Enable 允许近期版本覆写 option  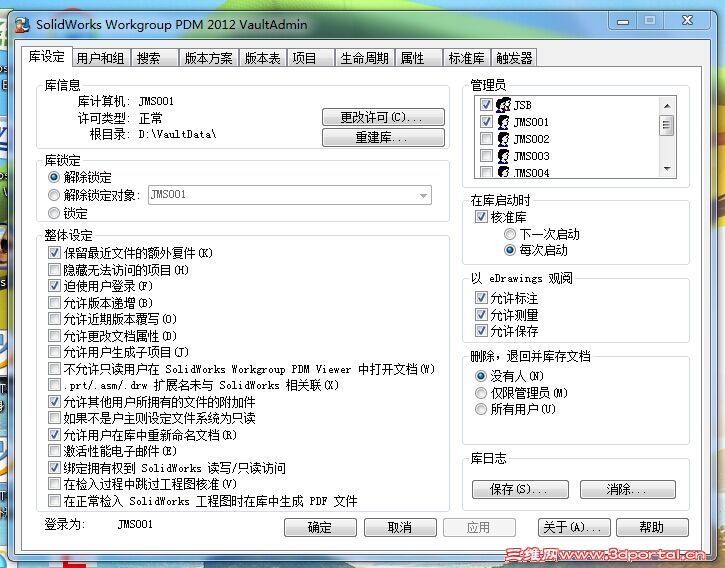coord(54,319)
